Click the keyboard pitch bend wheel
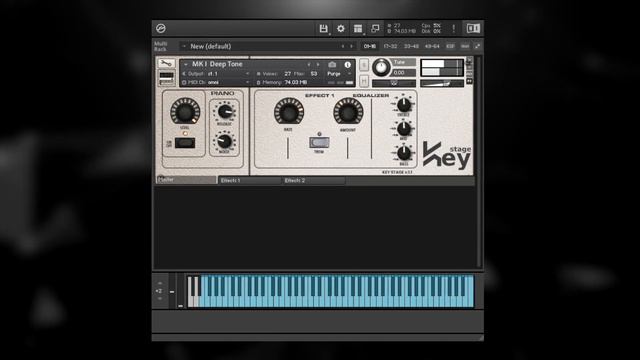Screen dimensions: 640x360 pos(172,291)
